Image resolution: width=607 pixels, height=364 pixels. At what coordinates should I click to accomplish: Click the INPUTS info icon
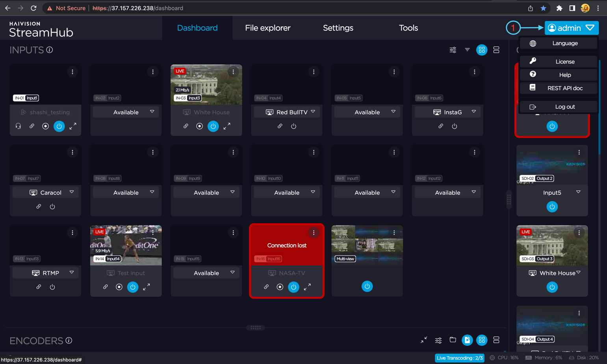[50, 50]
